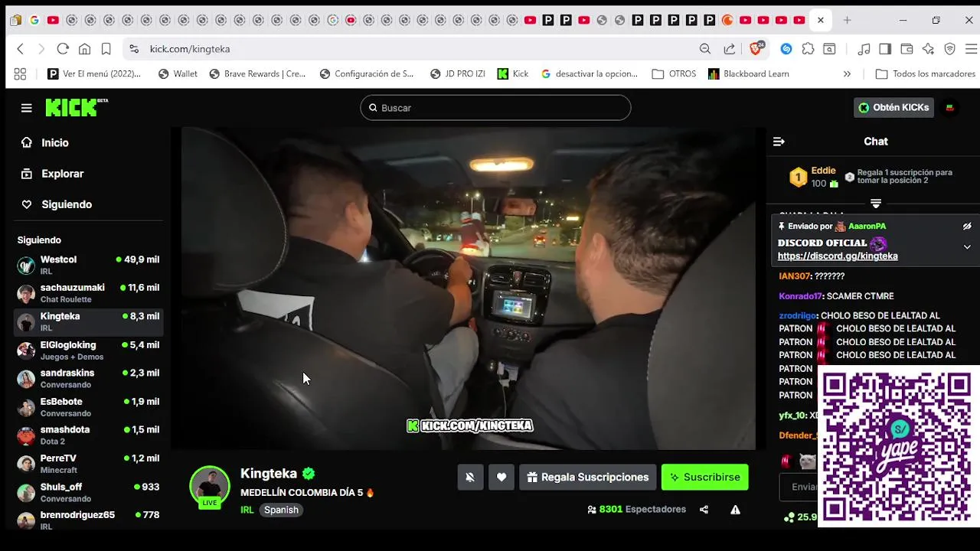
Task: Select Kingteka channel in following list
Action: pyautogui.click(x=88, y=321)
